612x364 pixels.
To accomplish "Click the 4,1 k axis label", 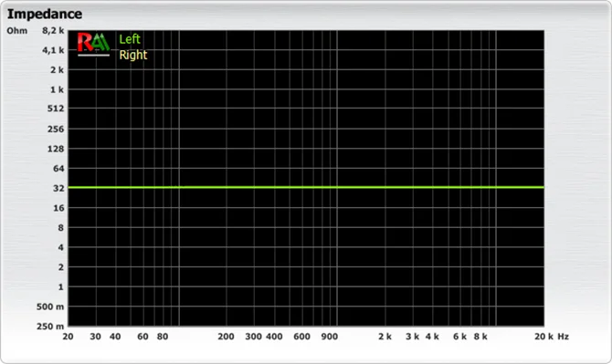I will point(53,50).
